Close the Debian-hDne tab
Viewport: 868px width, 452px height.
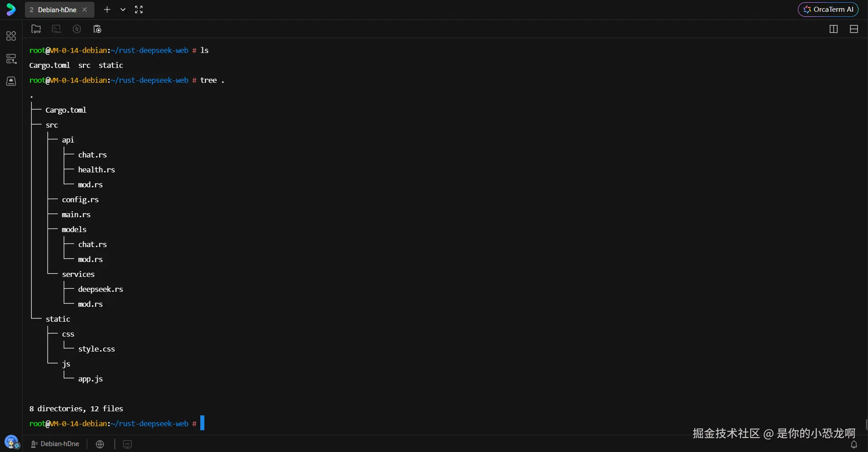85,10
